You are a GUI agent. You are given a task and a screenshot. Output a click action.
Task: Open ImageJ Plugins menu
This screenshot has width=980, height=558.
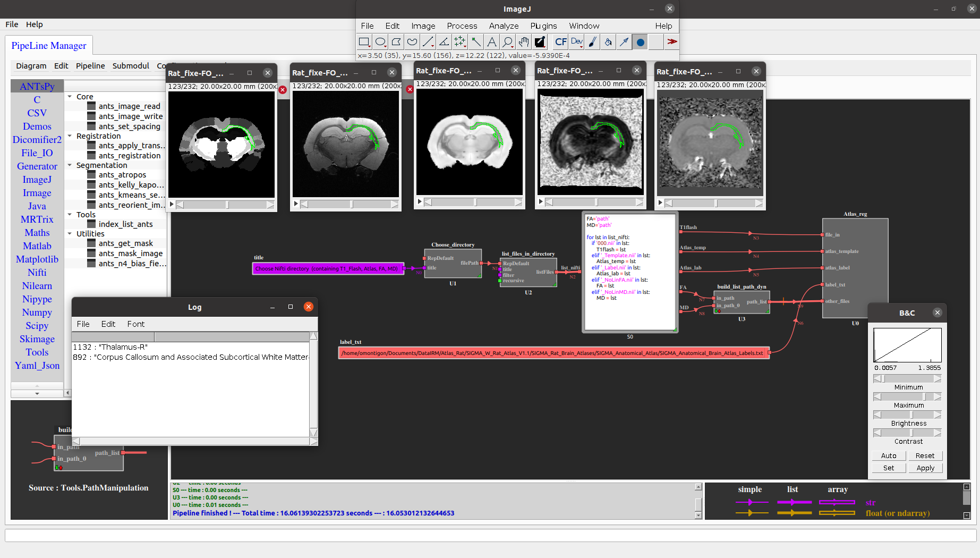(x=543, y=26)
